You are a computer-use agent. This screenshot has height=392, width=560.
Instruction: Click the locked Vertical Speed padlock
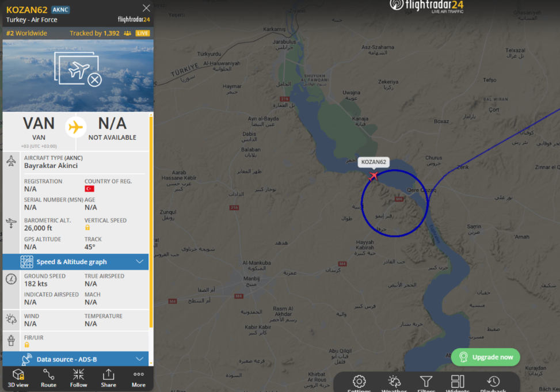click(87, 227)
